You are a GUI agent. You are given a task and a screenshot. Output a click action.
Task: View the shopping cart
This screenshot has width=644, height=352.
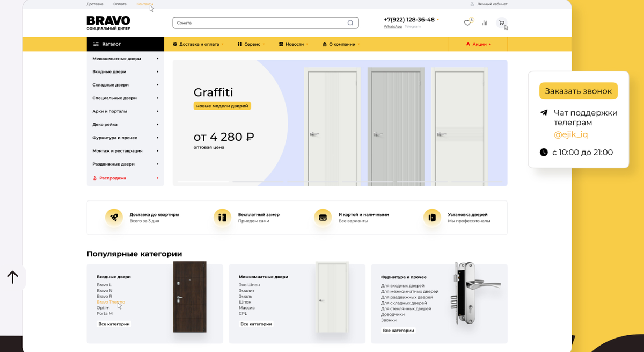(502, 23)
